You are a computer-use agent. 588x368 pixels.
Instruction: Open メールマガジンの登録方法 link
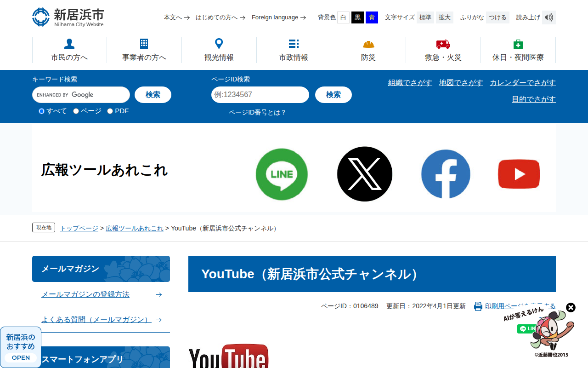click(85, 294)
